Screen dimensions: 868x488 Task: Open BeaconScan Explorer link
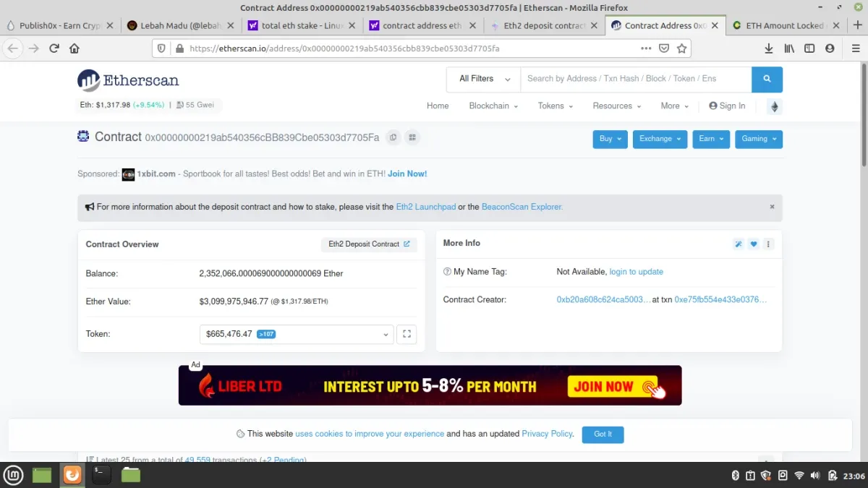(522, 207)
